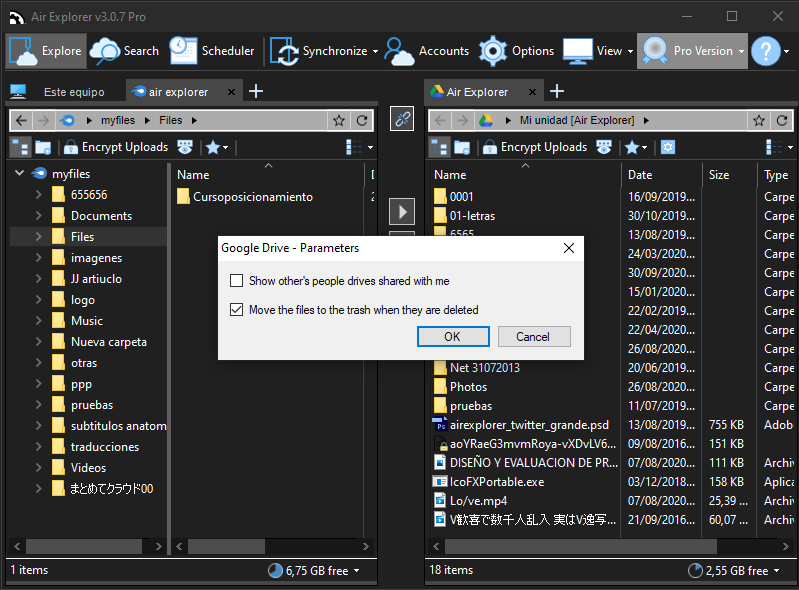Image resolution: width=799 pixels, height=590 pixels.
Task: Click the right pane eye mask icon
Action: (x=604, y=147)
